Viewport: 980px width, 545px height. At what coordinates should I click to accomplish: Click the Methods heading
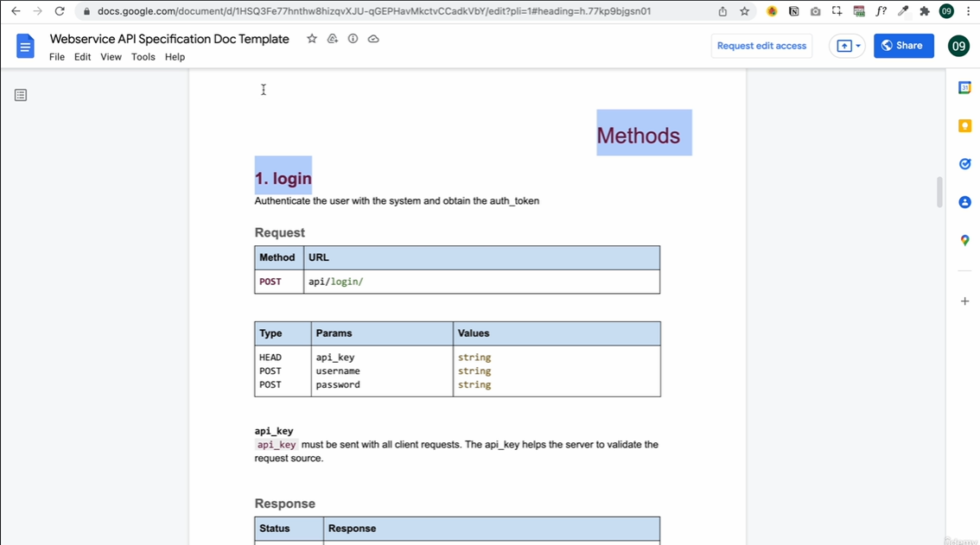(x=638, y=136)
